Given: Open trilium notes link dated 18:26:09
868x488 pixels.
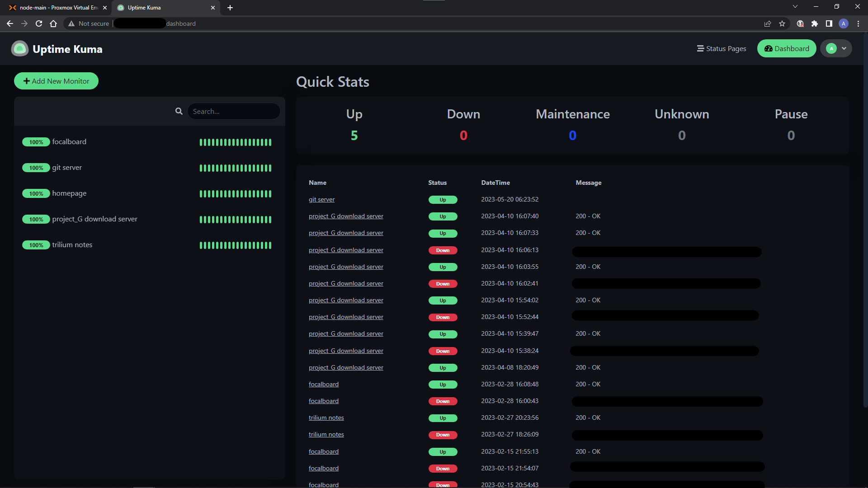Looking at the screenshot, I should point(326,434).
